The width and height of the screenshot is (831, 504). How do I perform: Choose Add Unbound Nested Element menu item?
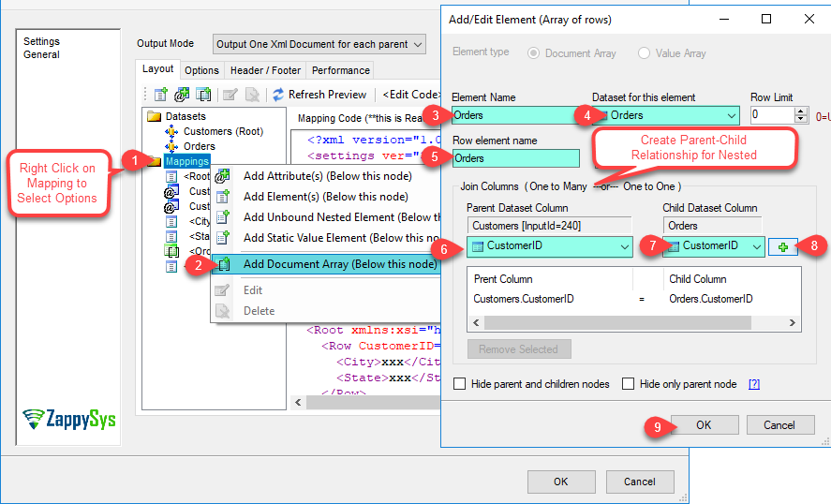[327, 217]
